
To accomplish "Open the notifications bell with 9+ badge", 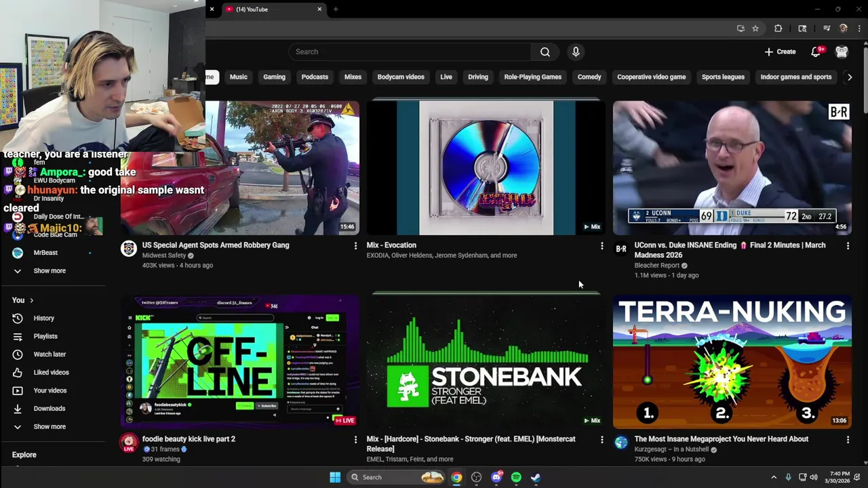I will click(816, 52).
